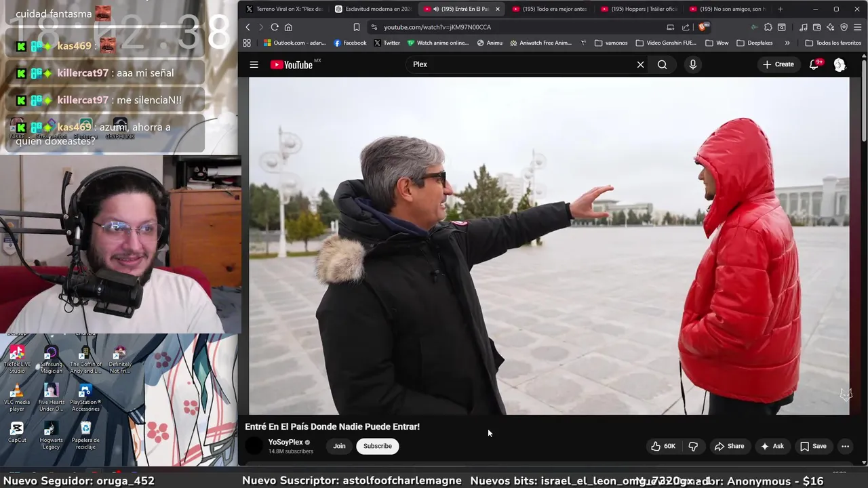
Task: Select the Samsung Magician desktop shortcut
Action: point(51,359)
